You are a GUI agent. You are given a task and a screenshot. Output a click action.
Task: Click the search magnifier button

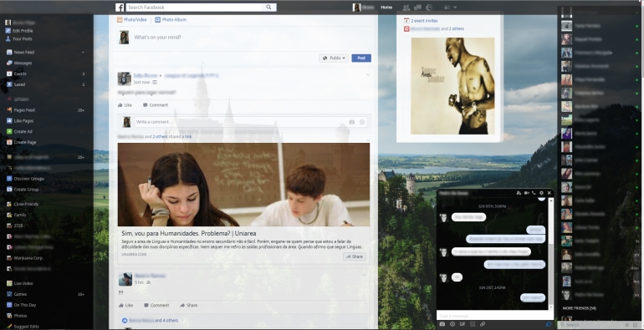(268, 8)
